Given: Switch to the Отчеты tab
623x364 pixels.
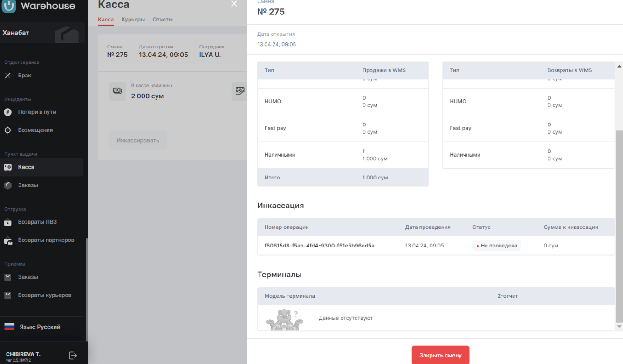Looking at the screenshot, I should [163, 20].
